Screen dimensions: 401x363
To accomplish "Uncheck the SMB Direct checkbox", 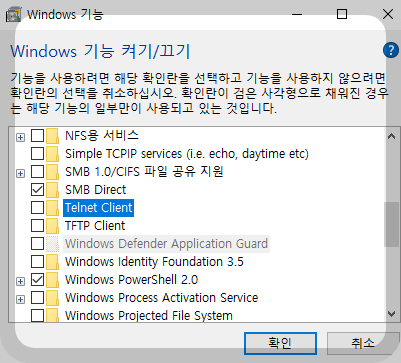I will tap(37, 190).
